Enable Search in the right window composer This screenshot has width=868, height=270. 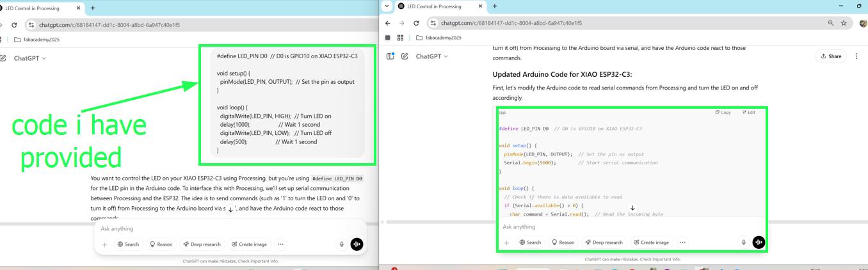(530, 242)
